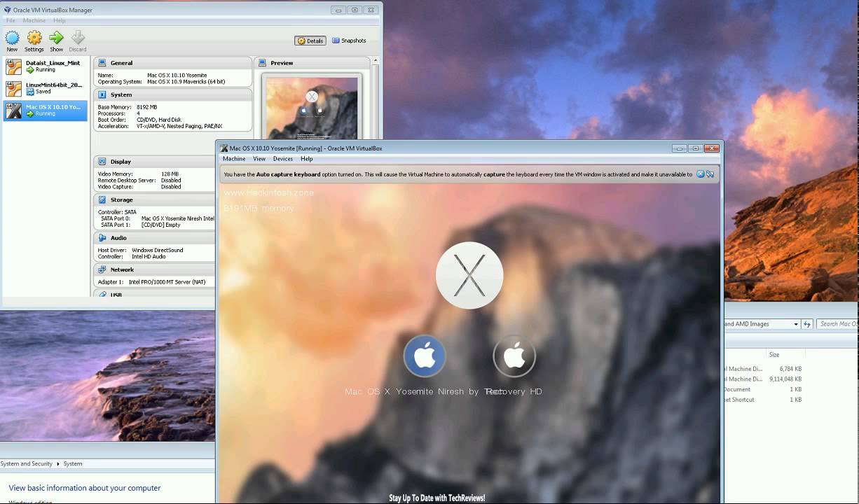This screenshot has height=504, width=859.
Task: Select the 6,784 KB file row
Action: (x=764, y=369)
